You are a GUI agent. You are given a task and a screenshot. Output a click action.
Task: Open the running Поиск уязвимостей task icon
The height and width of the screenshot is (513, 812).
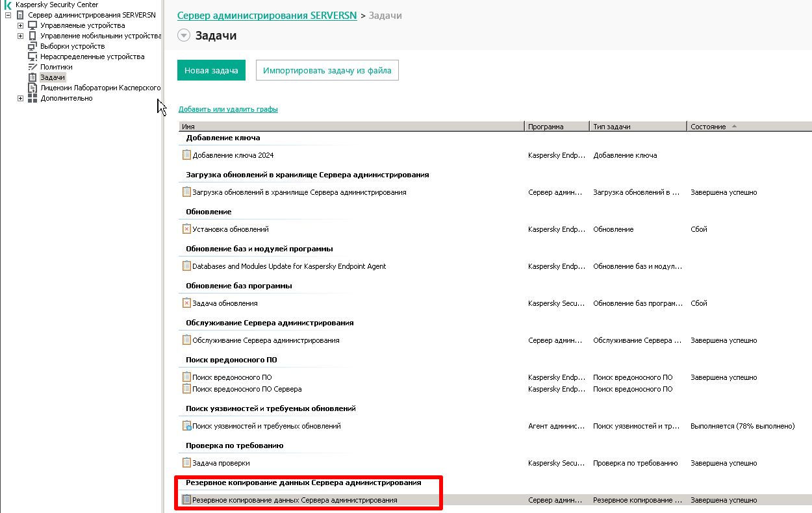coord(187,426)
